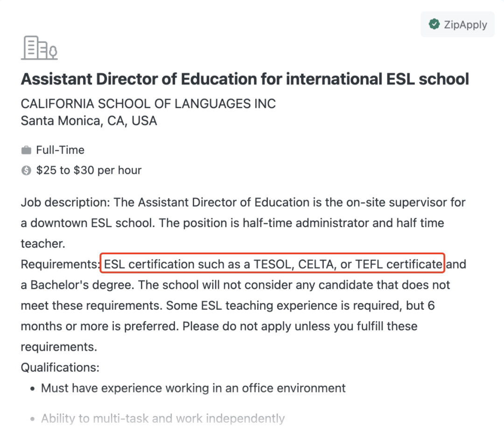This screenshot has height=438, width=504.
Task: Click the dollar coin salary icon
Action: tap(26, 170)
